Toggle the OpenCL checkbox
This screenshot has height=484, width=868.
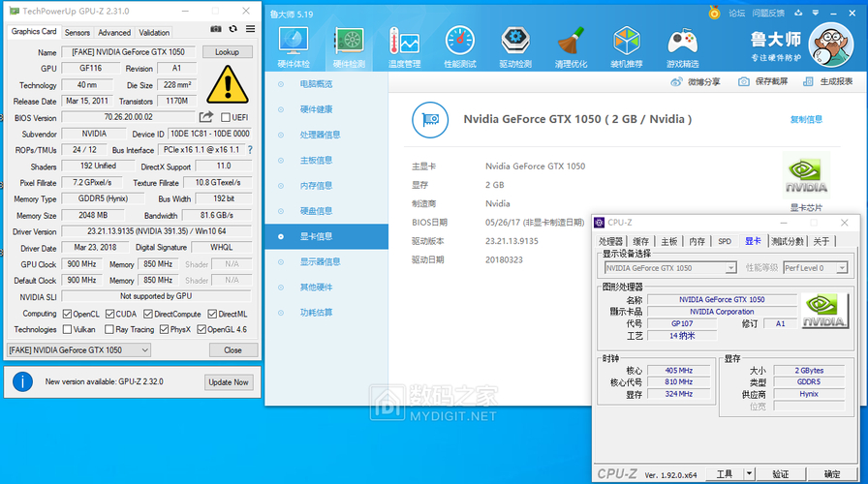pos(67,315)
